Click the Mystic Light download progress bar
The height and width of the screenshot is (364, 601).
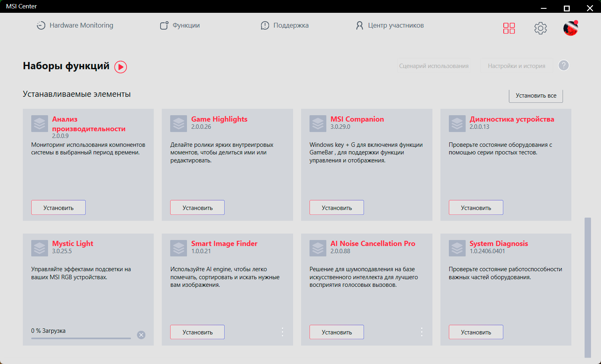pos(81,338)
